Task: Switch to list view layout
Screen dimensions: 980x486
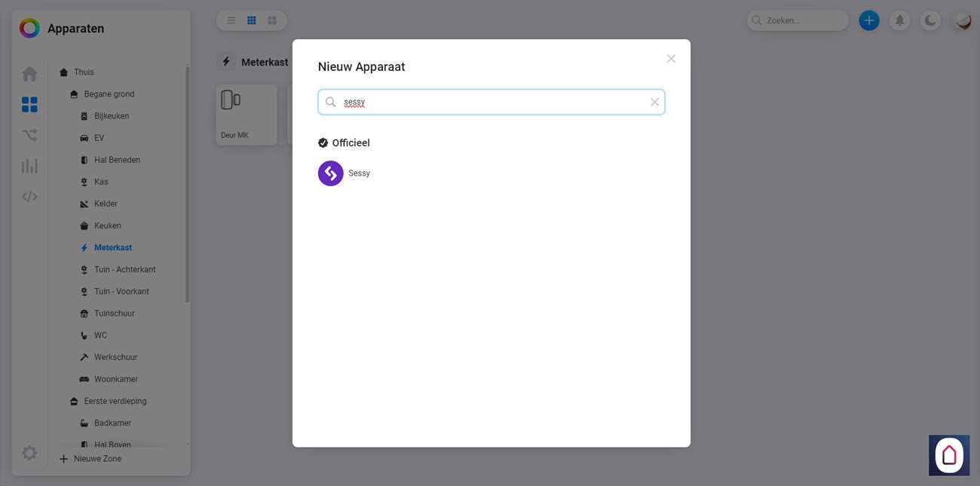Action: pyautogui.click(x=231, y=20)
